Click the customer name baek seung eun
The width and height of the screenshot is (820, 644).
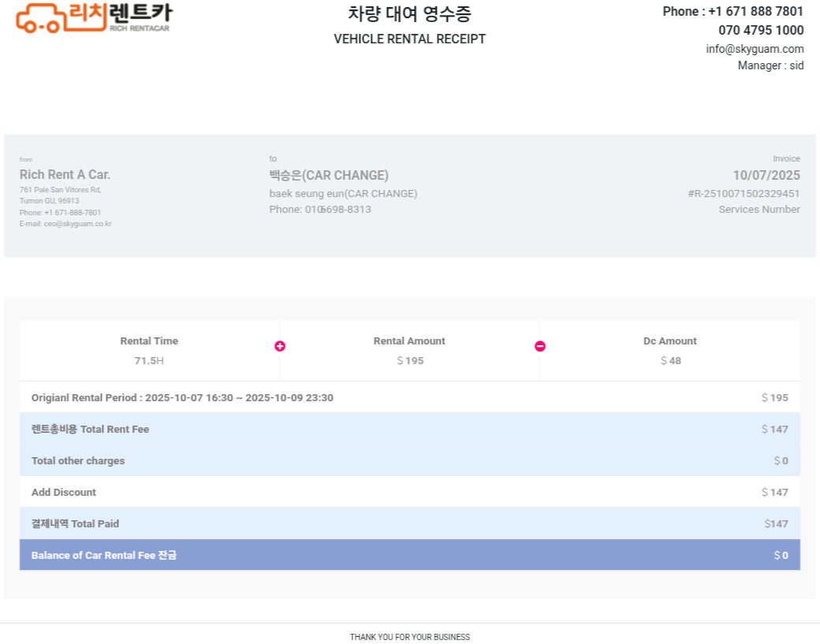343,193
